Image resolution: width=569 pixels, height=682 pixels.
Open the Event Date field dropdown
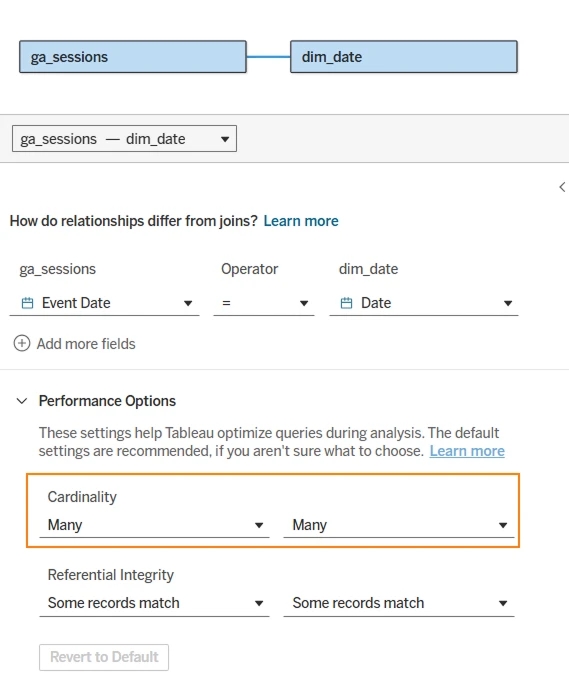point(104,303)
